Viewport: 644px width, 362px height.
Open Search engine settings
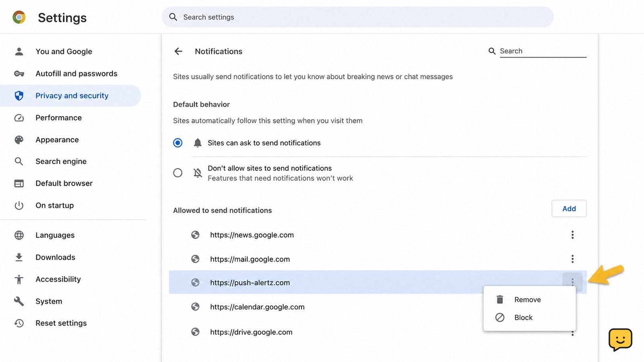click(x=70, y=161)
